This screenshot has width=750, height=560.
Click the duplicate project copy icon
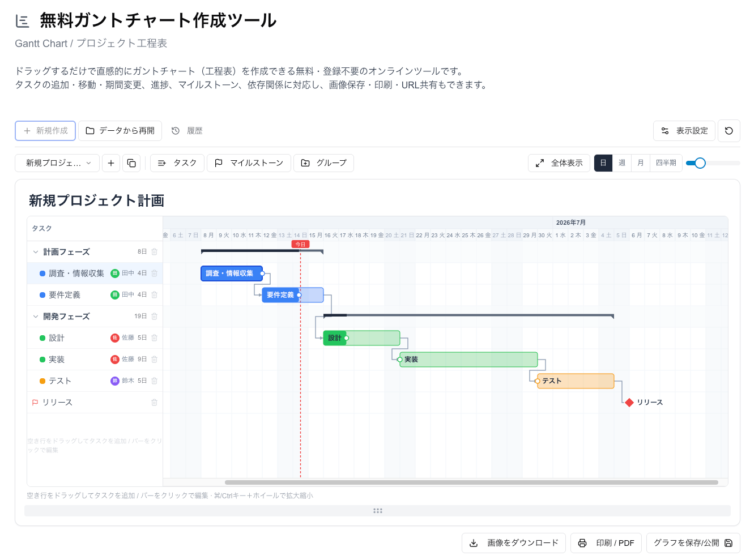[x=131, y=163]
